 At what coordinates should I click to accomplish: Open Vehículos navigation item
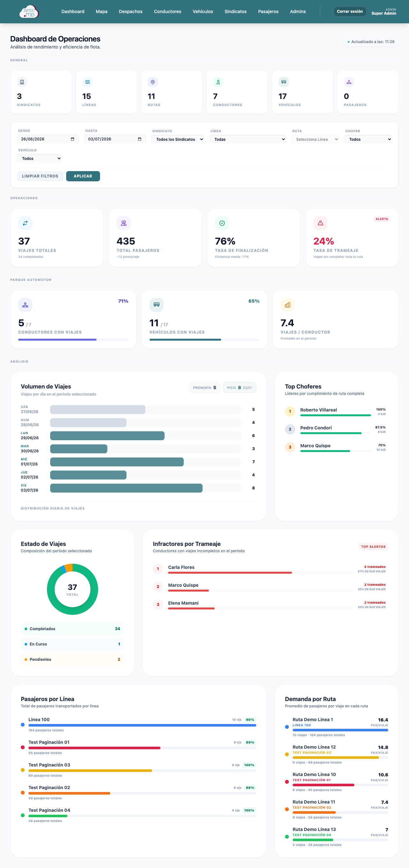[x=203, y=11]
